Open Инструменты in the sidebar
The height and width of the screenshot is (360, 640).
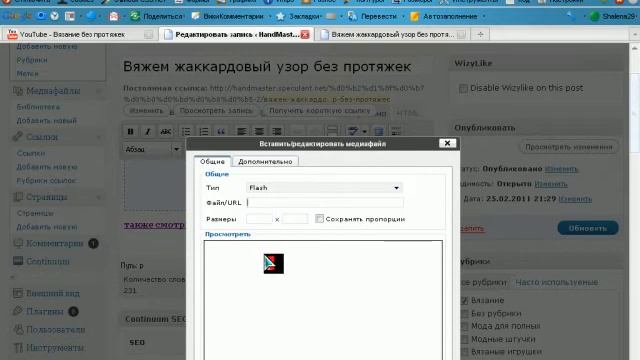[55, 348]
